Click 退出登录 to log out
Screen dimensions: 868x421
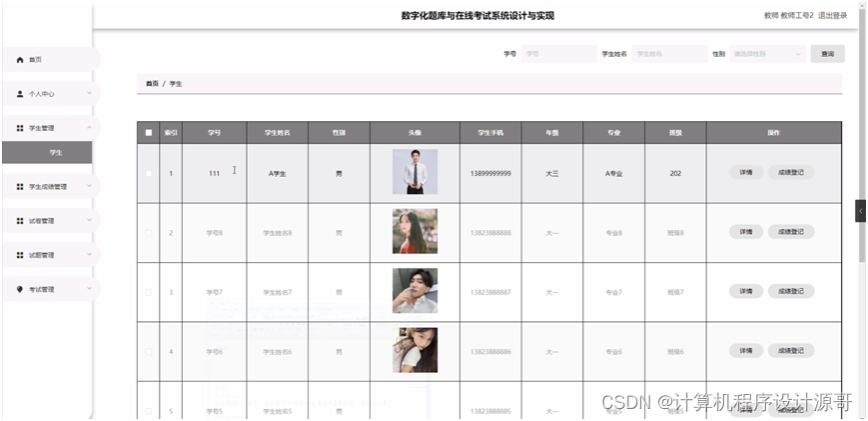833,16
